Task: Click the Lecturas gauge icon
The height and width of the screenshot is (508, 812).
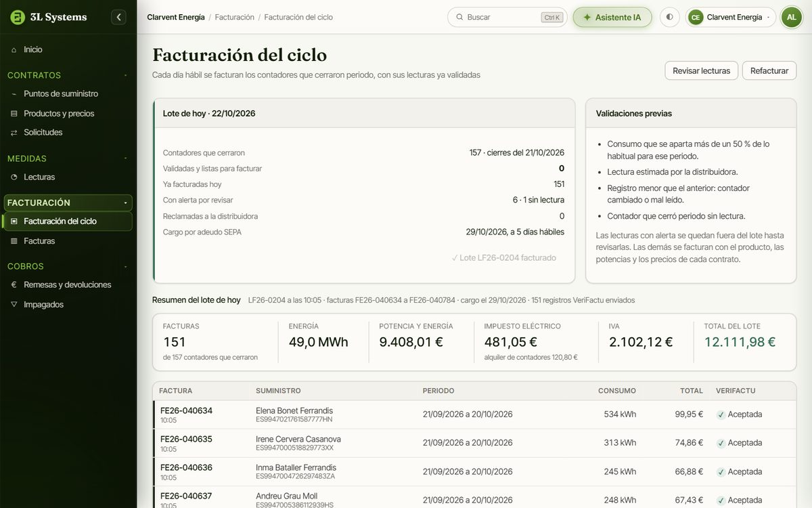Action: click(14, 177)
